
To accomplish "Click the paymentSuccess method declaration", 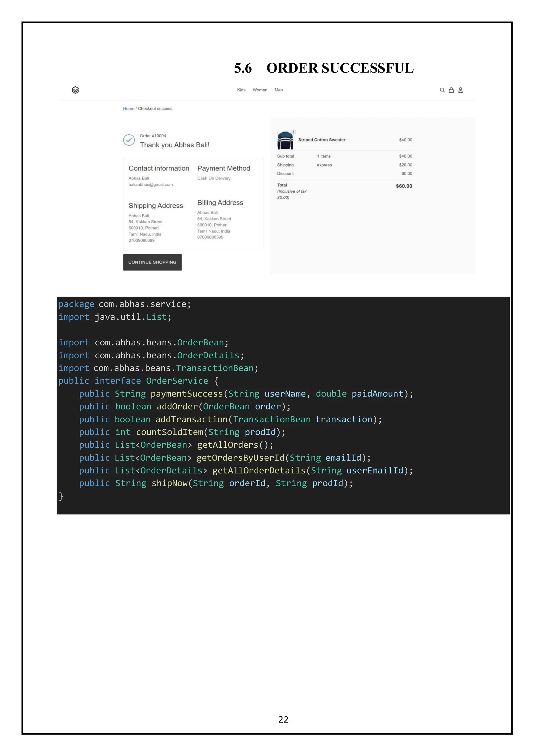I will point(246,394).
